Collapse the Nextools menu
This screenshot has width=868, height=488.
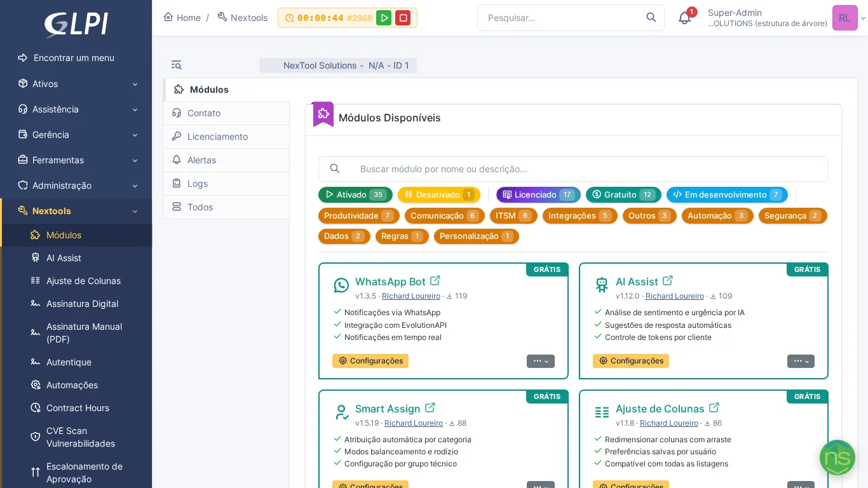[76, 211]
